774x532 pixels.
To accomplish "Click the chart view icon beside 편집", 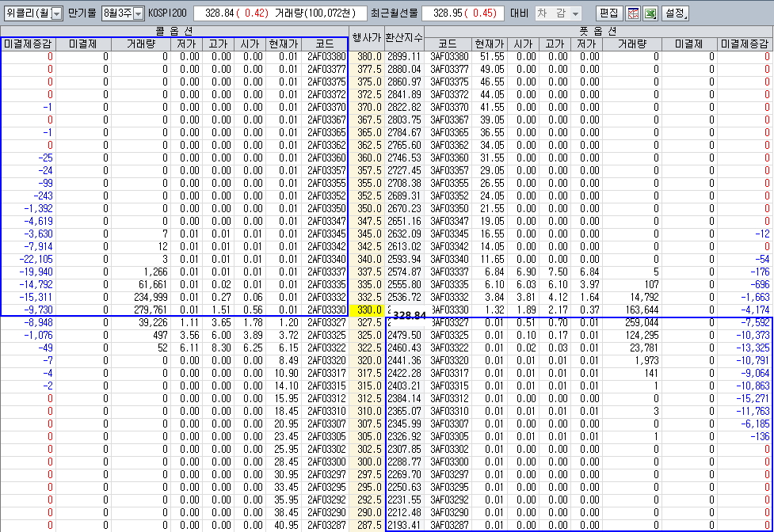I will (633, 13).
